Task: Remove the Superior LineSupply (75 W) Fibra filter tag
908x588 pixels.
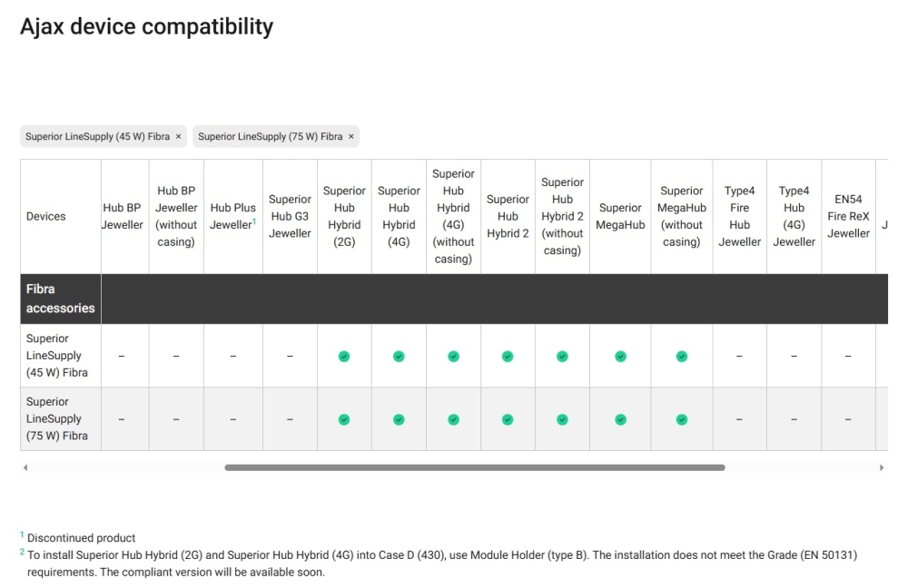Action: click(350, 137)
